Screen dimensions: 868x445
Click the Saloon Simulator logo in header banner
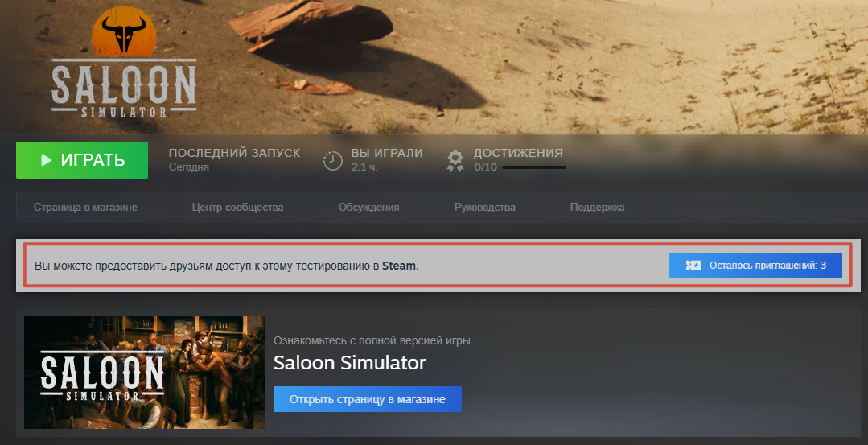[x=124, y=61]
